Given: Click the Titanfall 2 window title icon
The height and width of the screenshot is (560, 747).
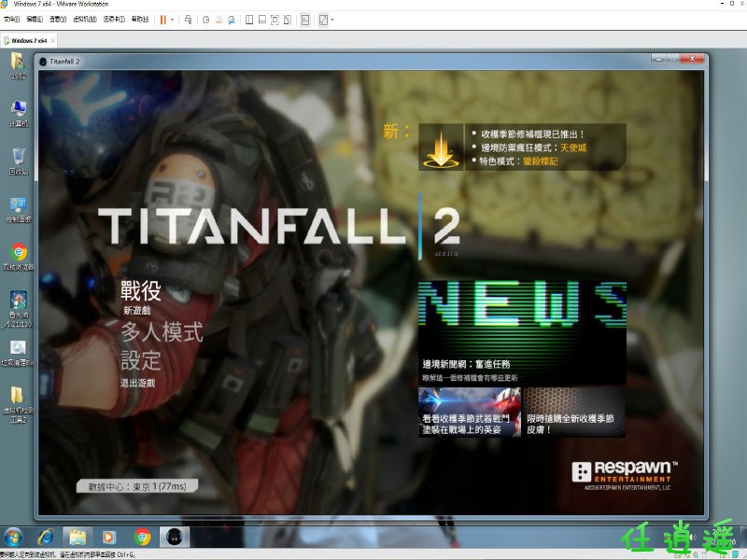Looking at the screenshot, I should coord(43,62).
